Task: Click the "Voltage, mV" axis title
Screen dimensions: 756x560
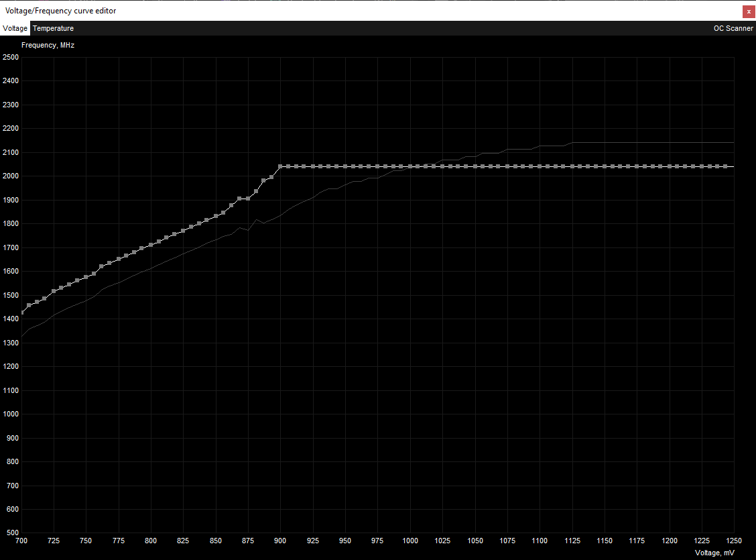Action: tap(714, 553)
